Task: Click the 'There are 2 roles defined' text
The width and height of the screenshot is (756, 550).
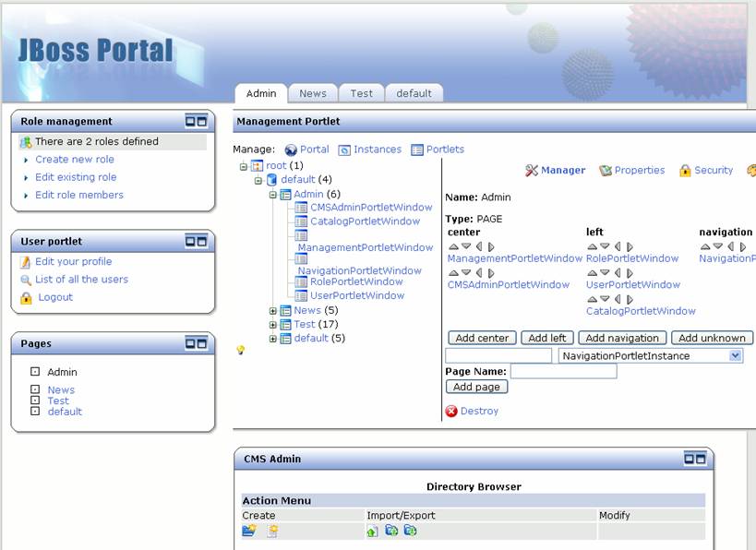Action: tap(96, 141)
